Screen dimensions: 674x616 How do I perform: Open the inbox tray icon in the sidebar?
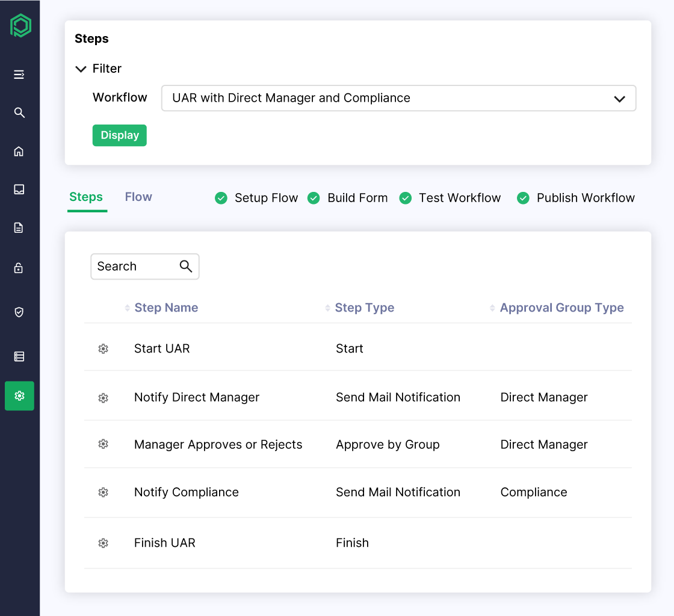point(19,189)
